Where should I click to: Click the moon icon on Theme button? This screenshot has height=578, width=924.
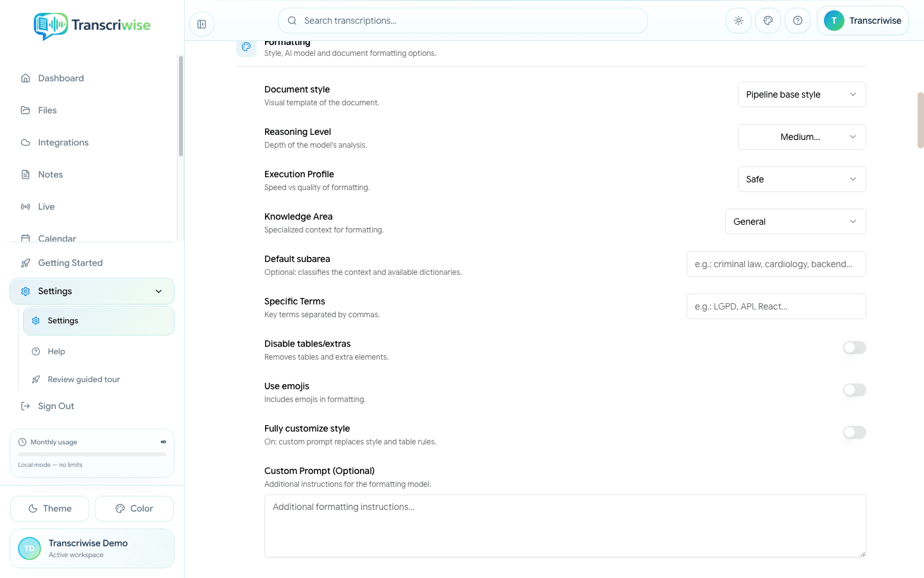33,509
